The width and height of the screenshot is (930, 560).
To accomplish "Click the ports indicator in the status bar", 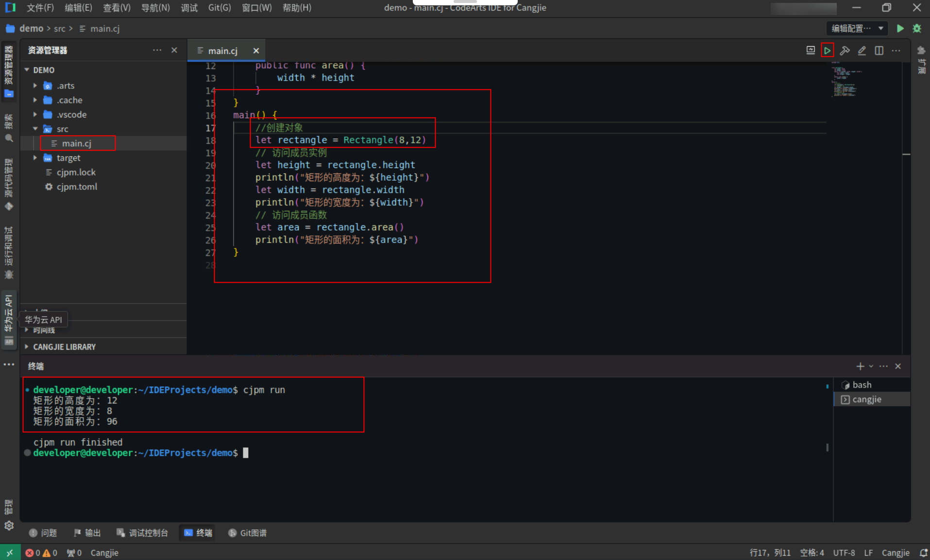I will (x=74, y=553).
